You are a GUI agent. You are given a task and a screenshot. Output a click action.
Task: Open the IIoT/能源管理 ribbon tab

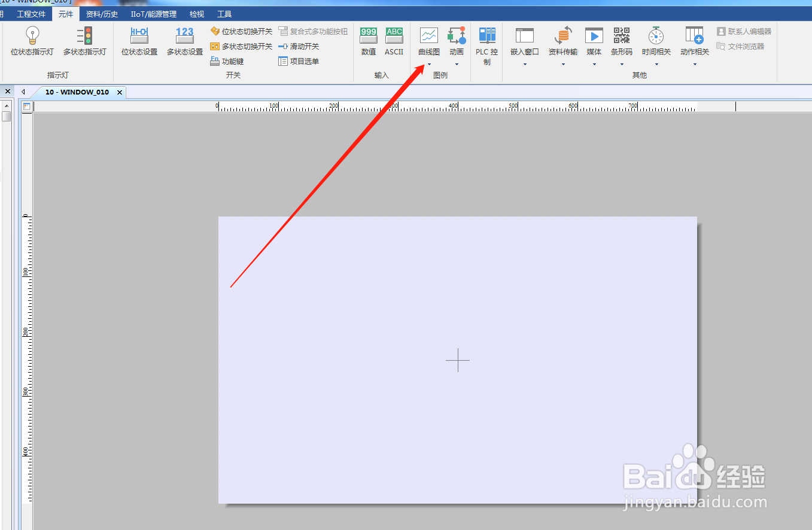pos(154,14)
